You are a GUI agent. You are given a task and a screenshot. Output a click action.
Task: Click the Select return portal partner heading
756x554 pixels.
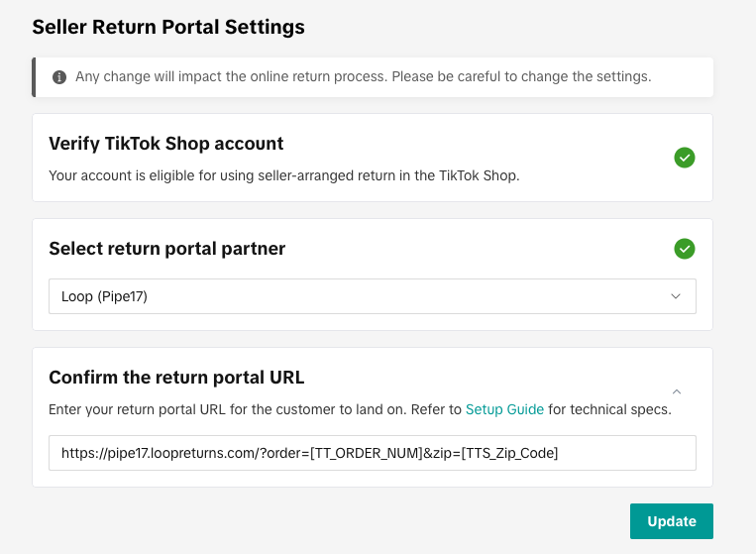[166, 249]
